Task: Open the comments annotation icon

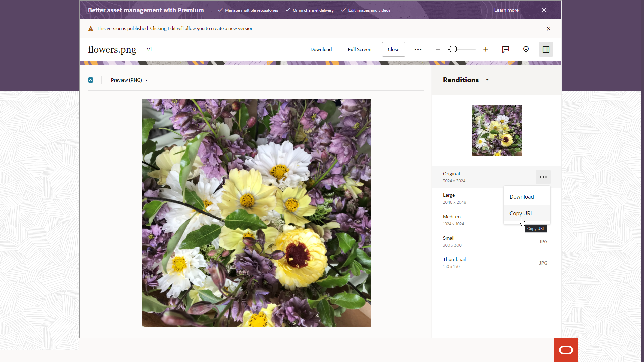Action: 505,49
